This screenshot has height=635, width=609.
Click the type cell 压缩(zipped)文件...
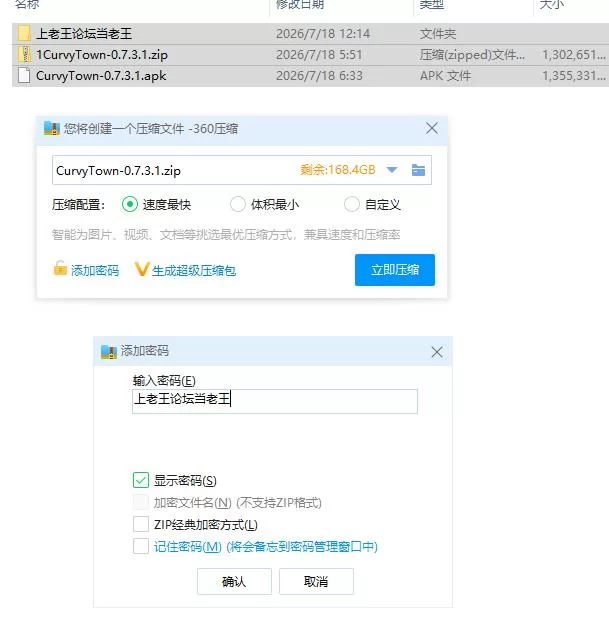pos(472,55)
